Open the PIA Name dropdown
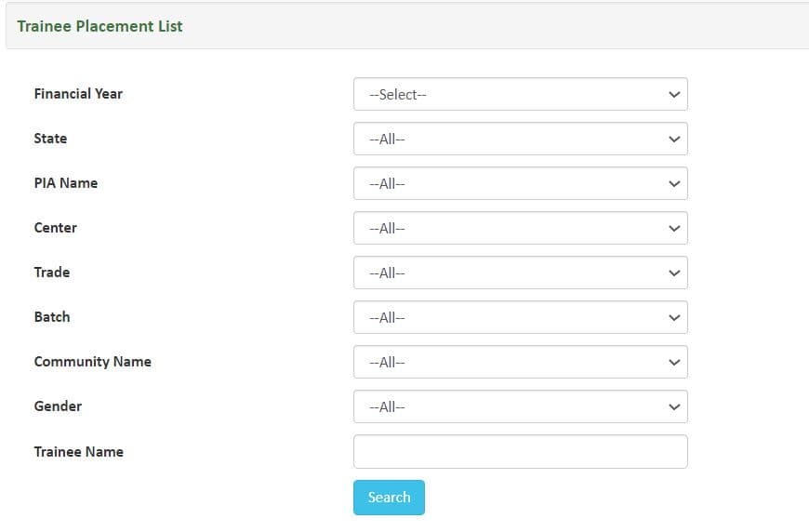Screen dimensions: 809x532 click(x=520, y=183)
